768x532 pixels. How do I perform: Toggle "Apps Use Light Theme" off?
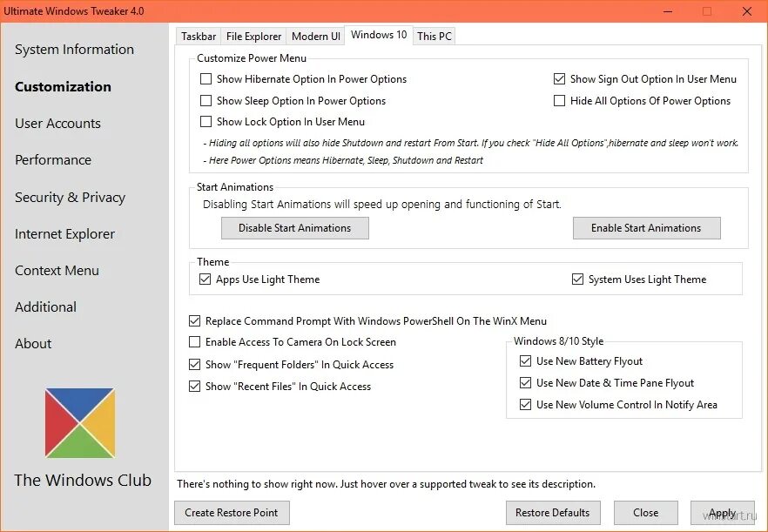[205, 279]
